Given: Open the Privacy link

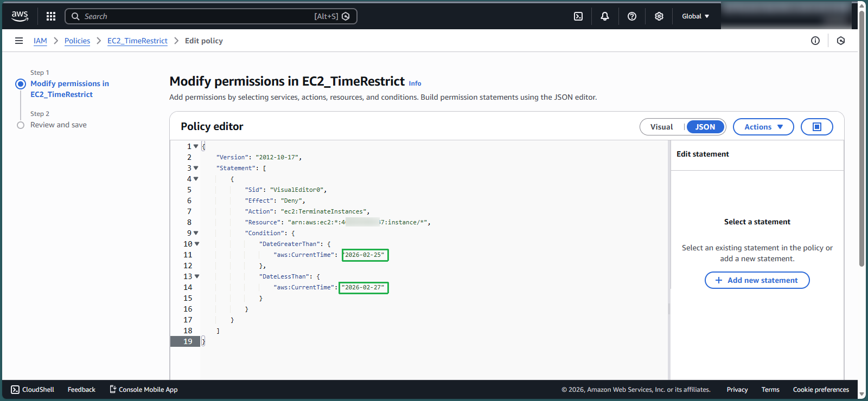Looking at the screenshot, I should 737,390.
